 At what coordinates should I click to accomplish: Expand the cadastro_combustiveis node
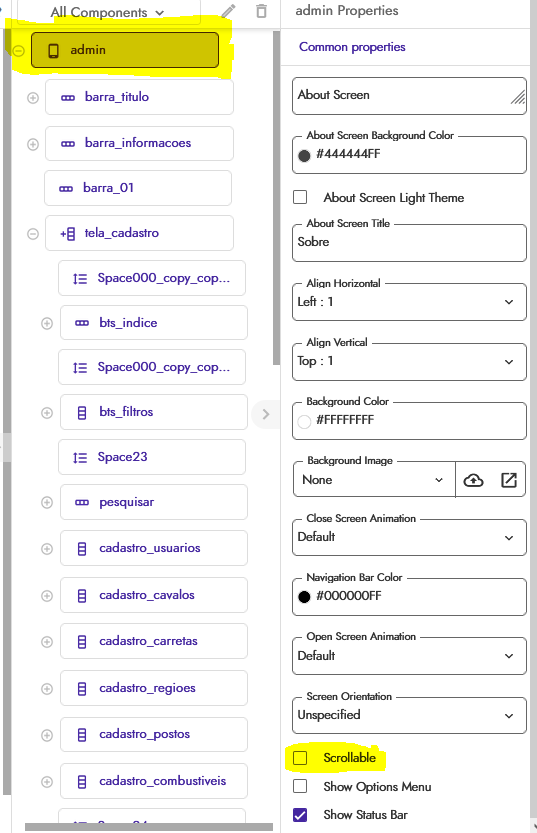(47, 782)
